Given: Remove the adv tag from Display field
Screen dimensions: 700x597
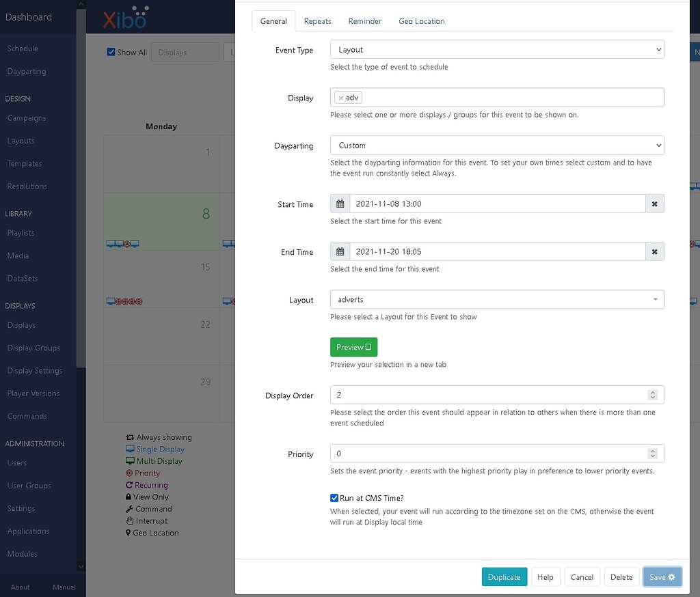Looking at the screenshot, I should click(x=342, y=97).
